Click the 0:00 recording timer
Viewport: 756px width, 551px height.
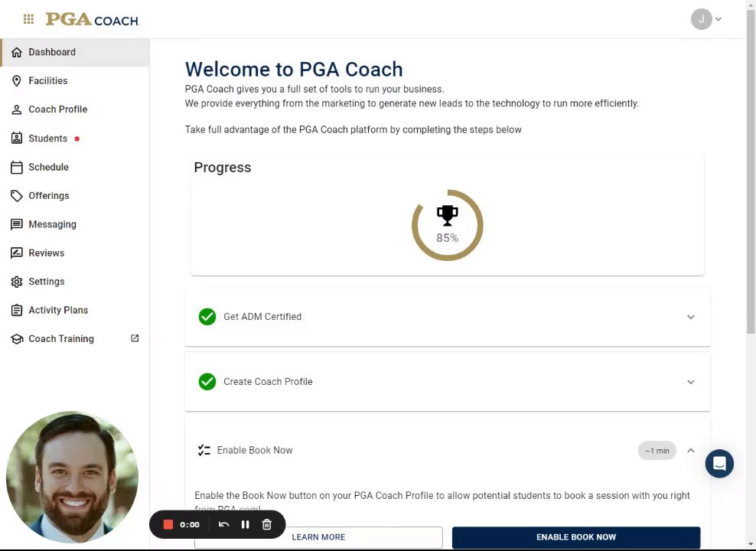190,524
